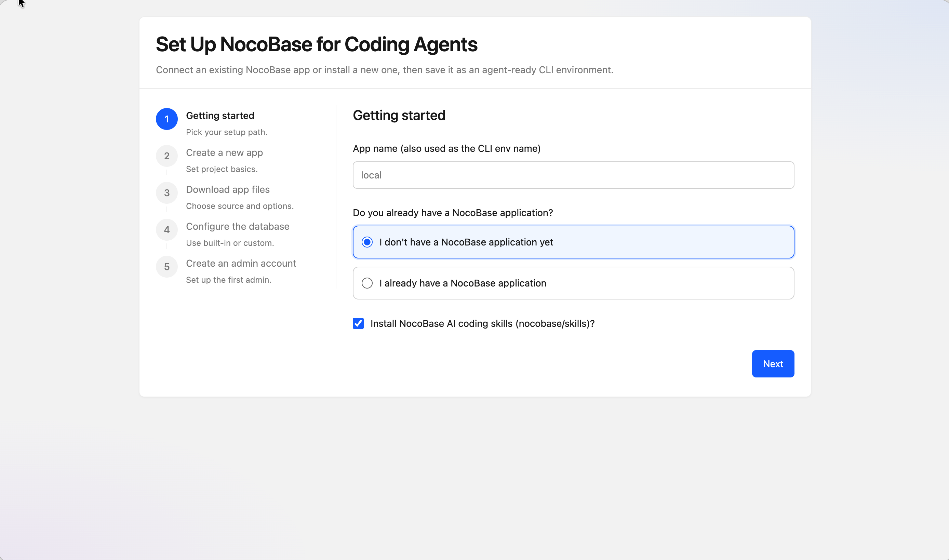Open the 'Getting started' wizard step

point(220,116)
